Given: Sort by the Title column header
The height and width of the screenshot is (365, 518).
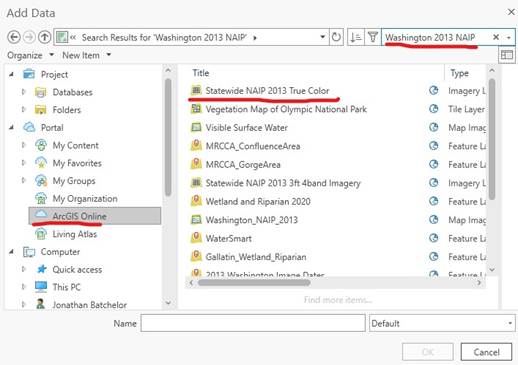Looking at the screenshot, I should [x=201, y=73].
